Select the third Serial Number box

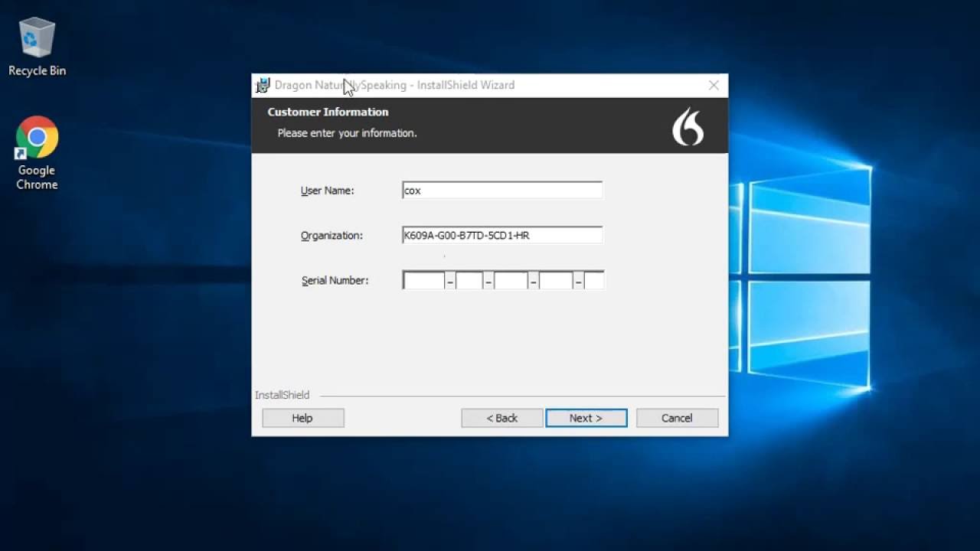pos(510,280)
